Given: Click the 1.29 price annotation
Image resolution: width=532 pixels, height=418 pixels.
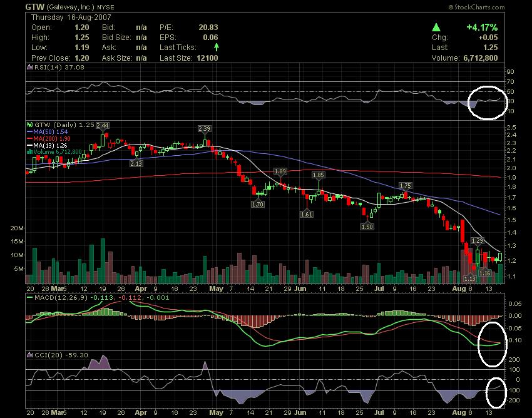Looking at the screenshot, I should click(x=478, y=240).
